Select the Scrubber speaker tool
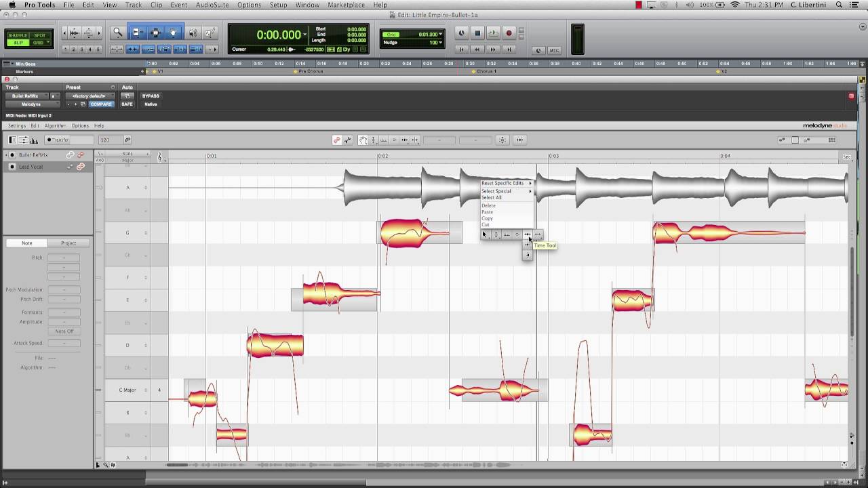 click(193, 32)
